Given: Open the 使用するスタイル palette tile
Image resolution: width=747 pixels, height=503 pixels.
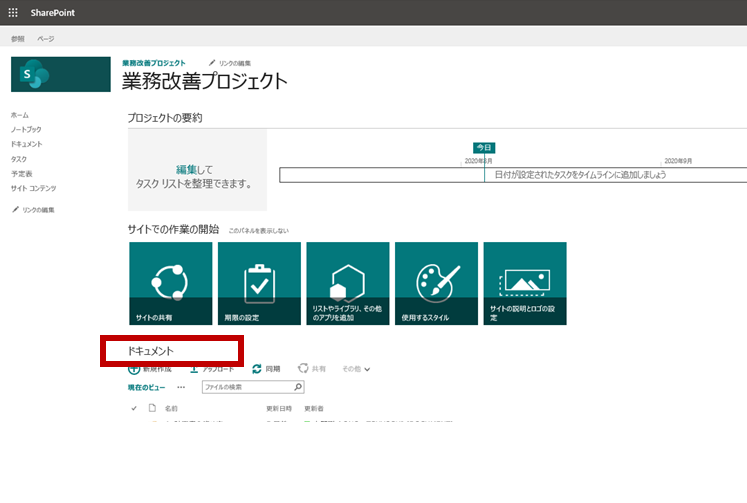Looking at the screenshot, I should (x=436, y=283).
